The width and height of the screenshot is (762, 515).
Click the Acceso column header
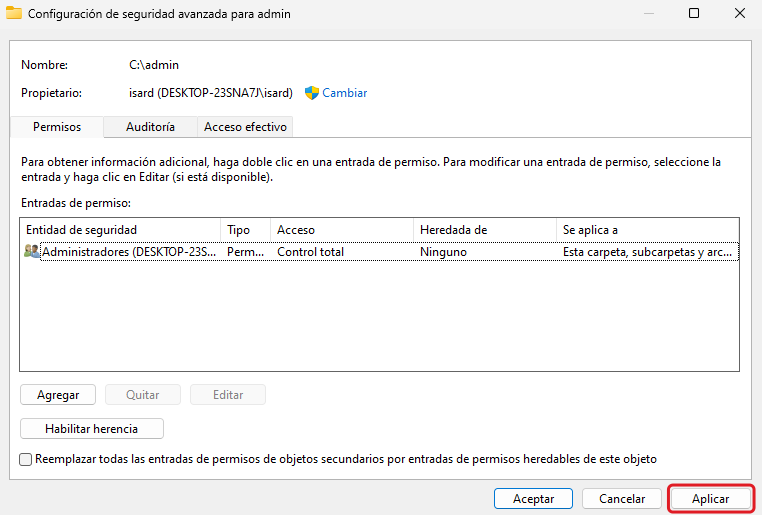pyautogui.click(x=341, y=230)
